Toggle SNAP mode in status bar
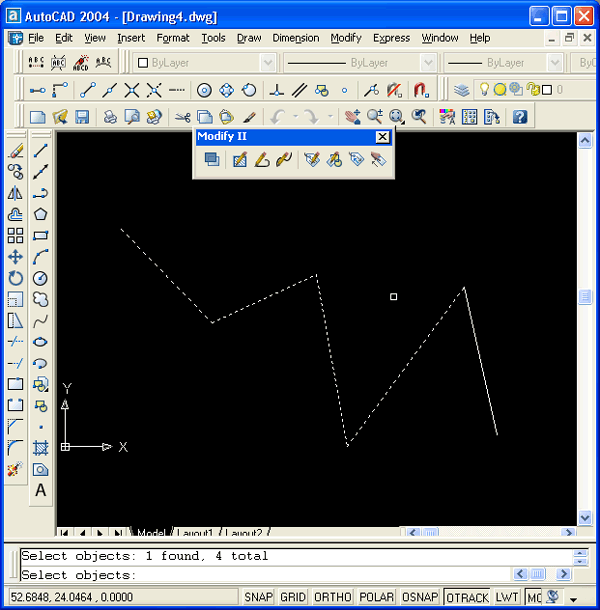The image size is (600, 610). [x=258, y=597]
